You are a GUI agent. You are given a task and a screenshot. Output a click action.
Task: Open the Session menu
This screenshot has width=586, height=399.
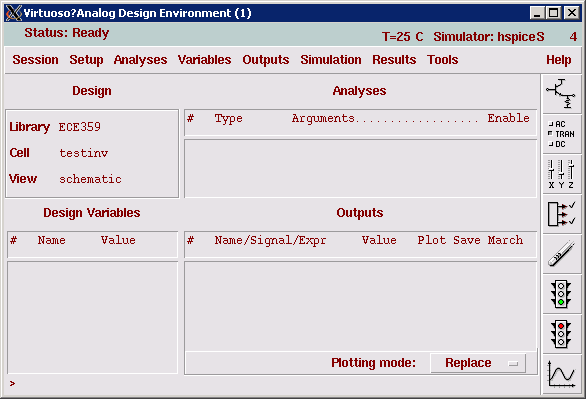tap(36, 60)
